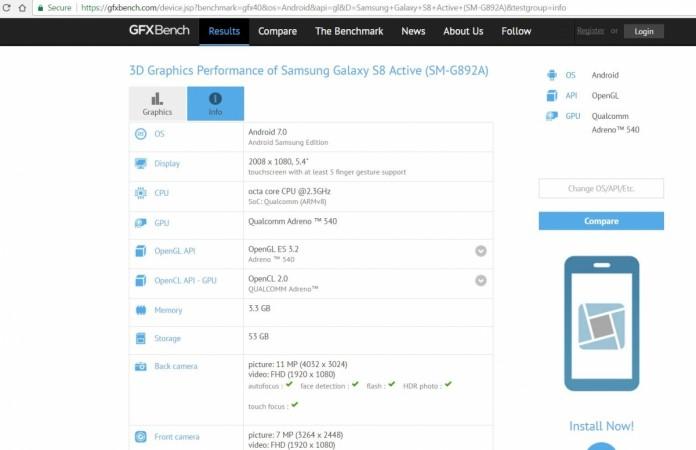
Task: Click the Login button
Action: 643,31
